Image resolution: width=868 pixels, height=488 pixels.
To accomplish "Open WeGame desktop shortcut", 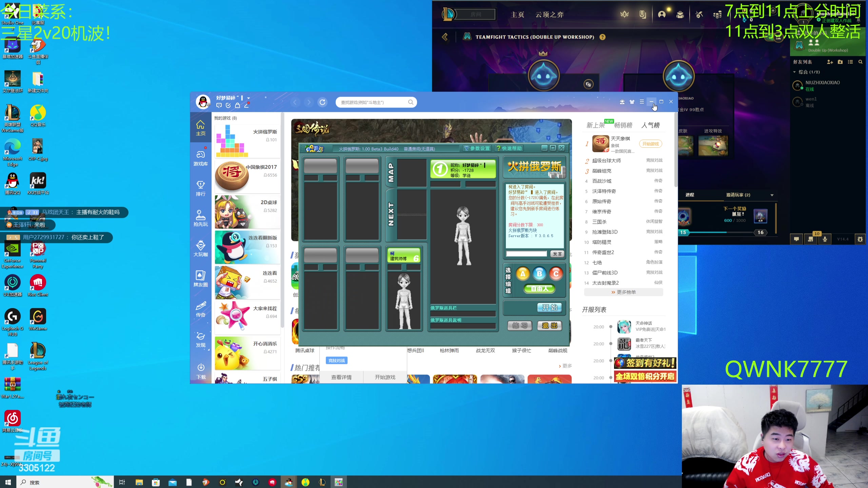I will 38,320.
